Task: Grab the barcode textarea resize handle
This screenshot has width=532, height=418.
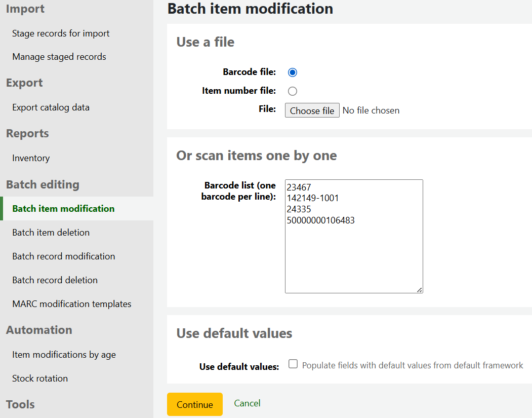Action: pos(420,290)
